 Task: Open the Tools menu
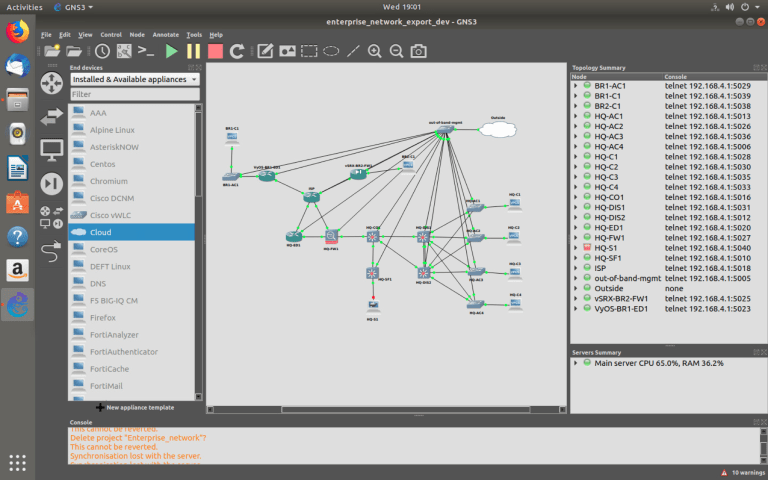pyautogui.click(x=194, y=35)
